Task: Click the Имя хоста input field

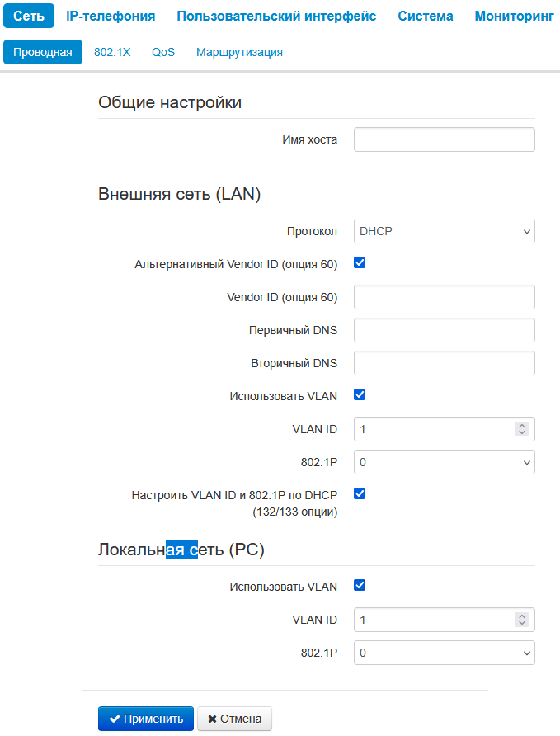Action: [x=444, y=139]
